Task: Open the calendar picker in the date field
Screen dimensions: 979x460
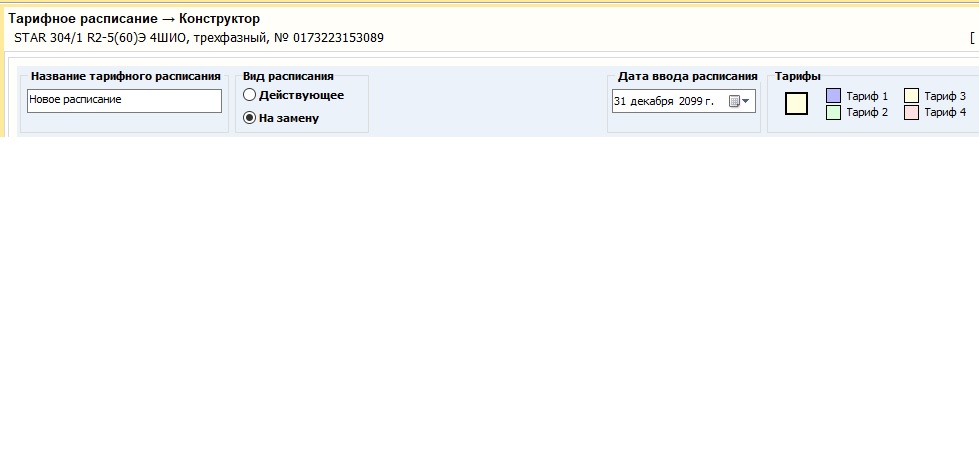Action: click(x=739, y=101)
